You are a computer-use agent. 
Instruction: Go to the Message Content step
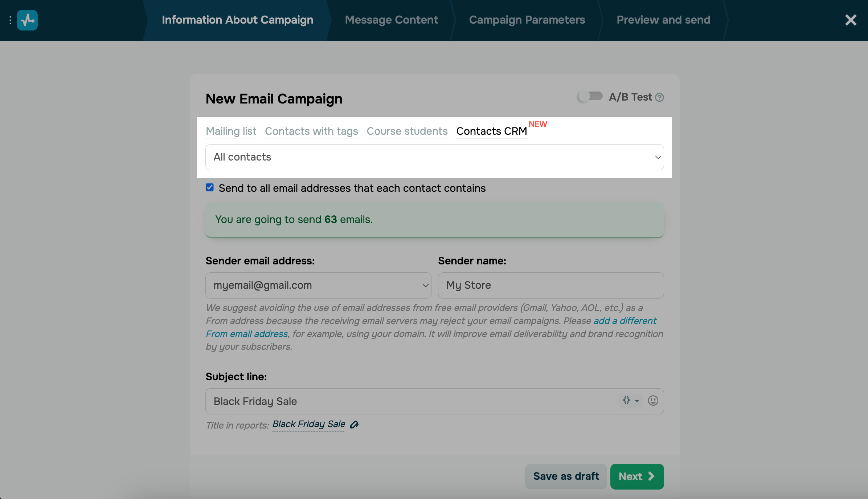point(391,20)
